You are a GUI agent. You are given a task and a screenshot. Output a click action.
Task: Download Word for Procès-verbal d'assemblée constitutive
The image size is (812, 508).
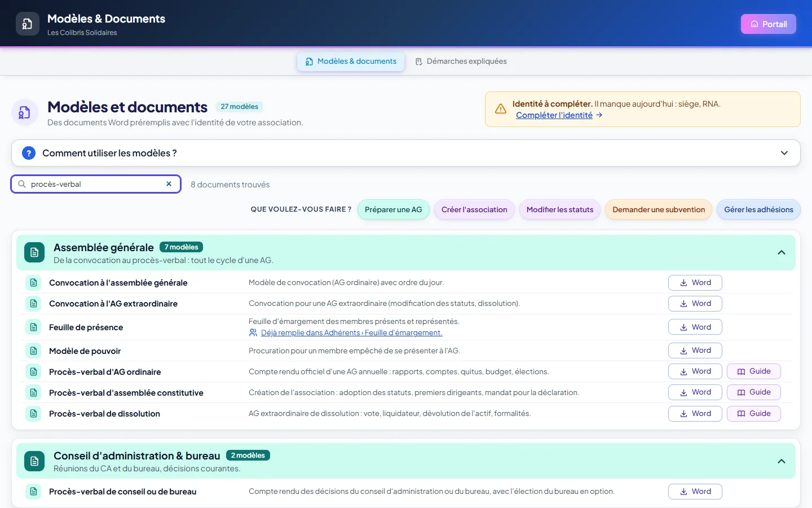(695, 392)
